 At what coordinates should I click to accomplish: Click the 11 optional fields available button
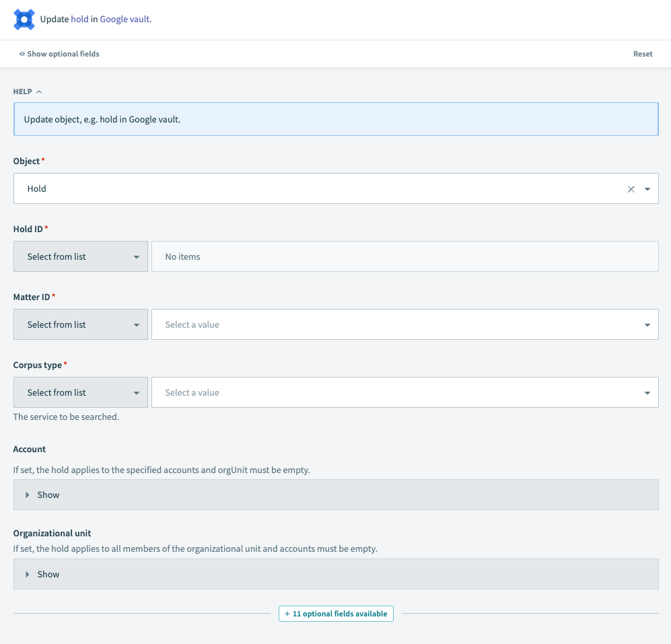(336, 614)
